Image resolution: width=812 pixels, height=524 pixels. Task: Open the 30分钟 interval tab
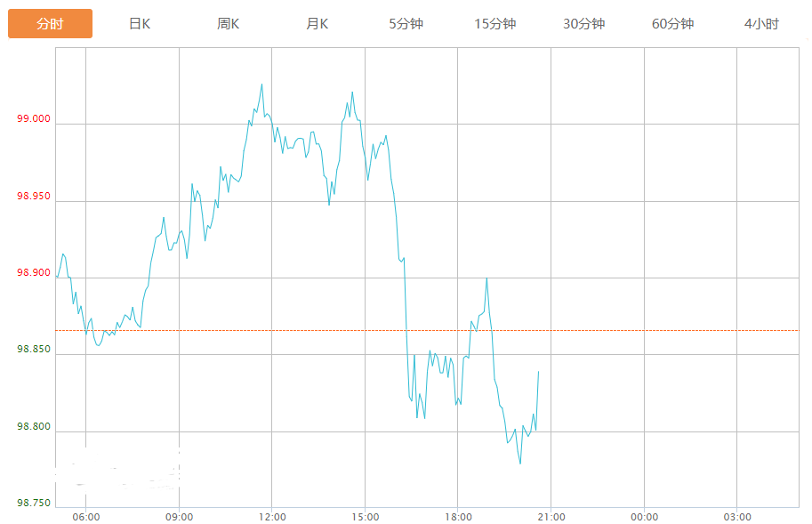pos(584,24)
